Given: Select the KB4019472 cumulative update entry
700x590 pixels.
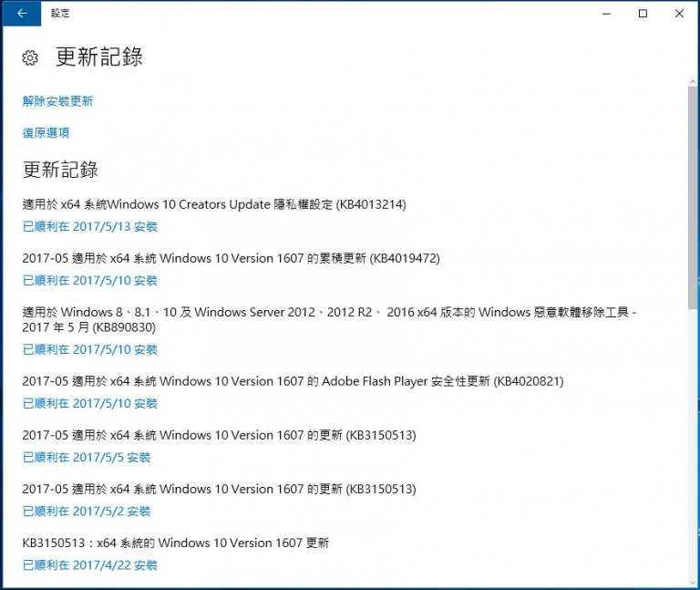Looking at the screenshot, I should tap(232, 258).
